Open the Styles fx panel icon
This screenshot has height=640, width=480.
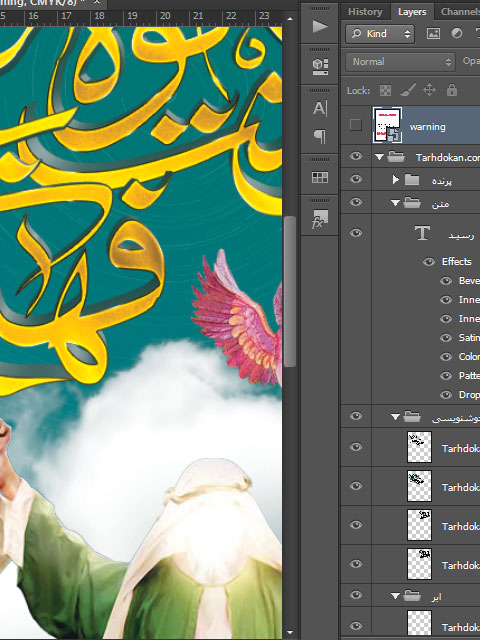point(320,219)
